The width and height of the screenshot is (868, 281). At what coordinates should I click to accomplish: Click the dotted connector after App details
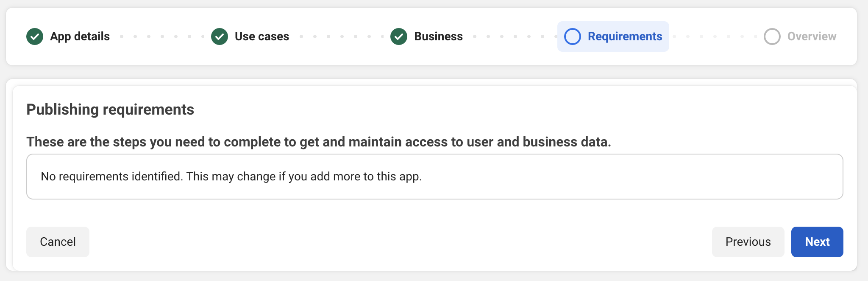click(x=162, y=37)
